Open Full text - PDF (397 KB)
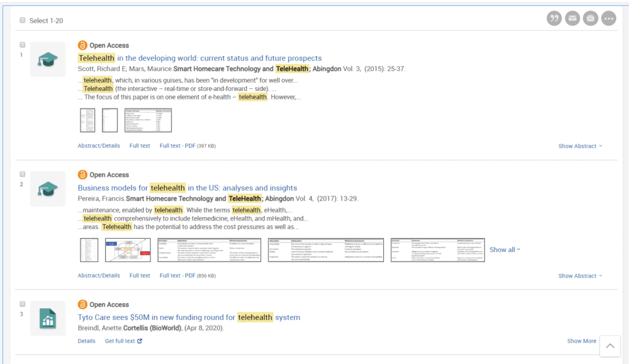Screen dimensions: 629x364 pos(187,146)
